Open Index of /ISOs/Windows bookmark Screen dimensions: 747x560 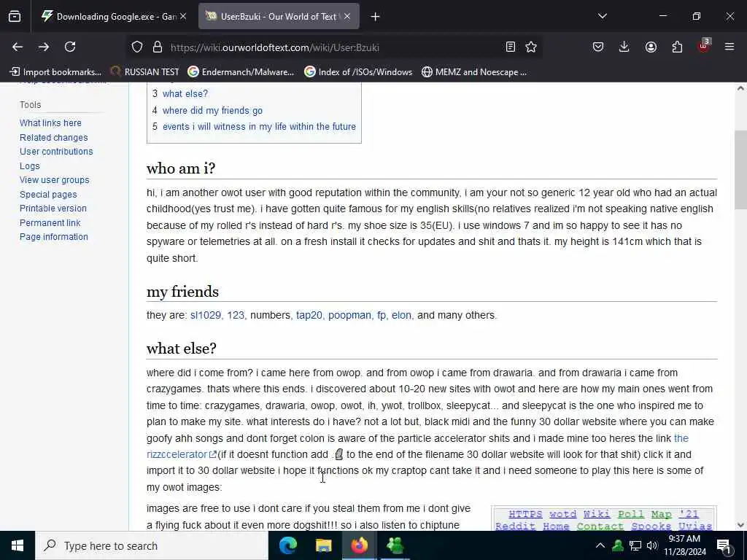pos(358,72)
